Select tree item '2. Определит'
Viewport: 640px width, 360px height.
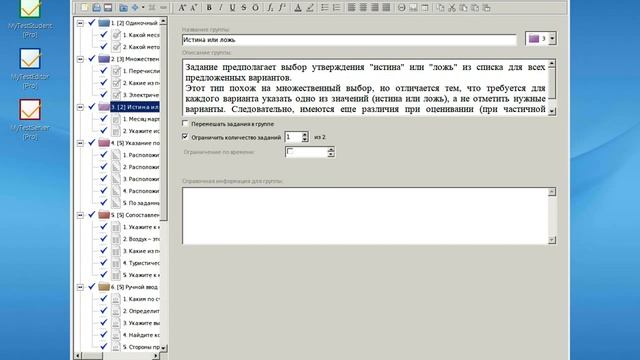click(x=141, y=311)
